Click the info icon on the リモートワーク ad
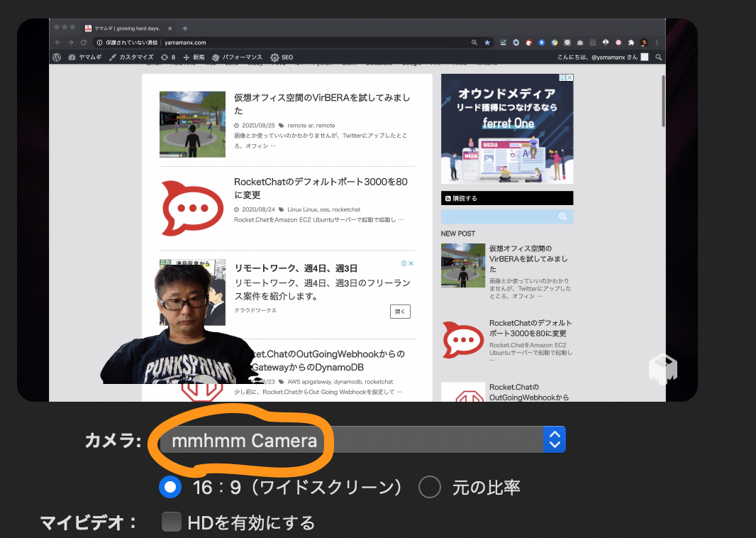This screenshot has width=756, height=538. point(404,263)
